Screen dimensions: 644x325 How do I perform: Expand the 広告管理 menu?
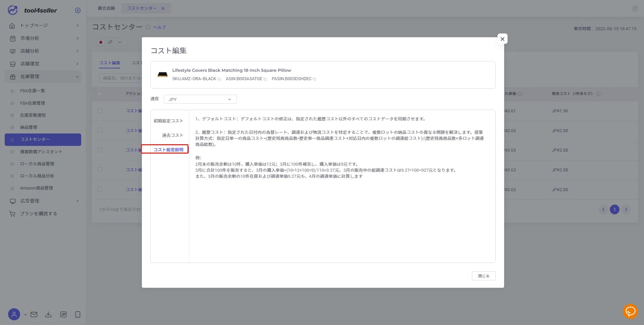pyautogui.click(x=77, y=201)
